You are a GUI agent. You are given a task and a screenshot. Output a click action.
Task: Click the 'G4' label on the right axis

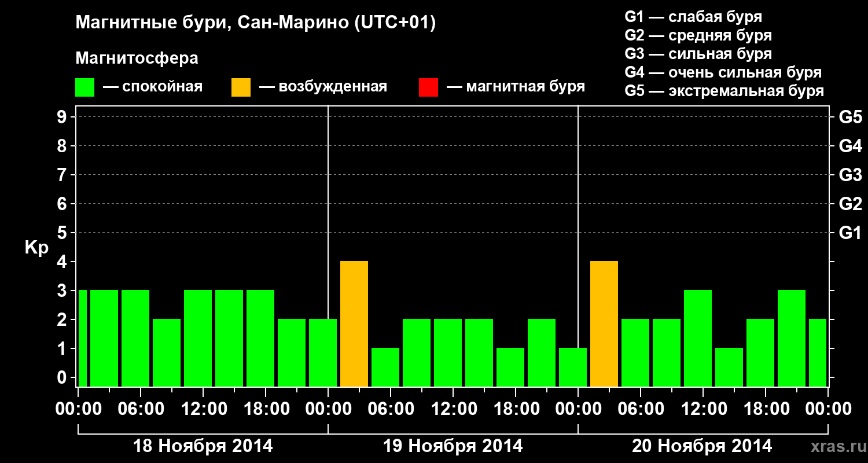pyautogui.click(x=850, y=146)
